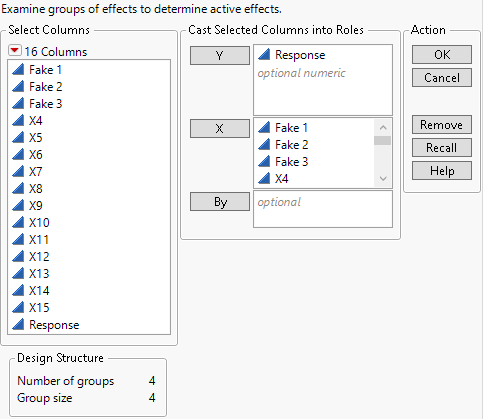This screenshot has width=483, height=419.
Task: Open the red triangle menu beside 16 Columns
Action: pyautogui.click(x=15, y=51)
